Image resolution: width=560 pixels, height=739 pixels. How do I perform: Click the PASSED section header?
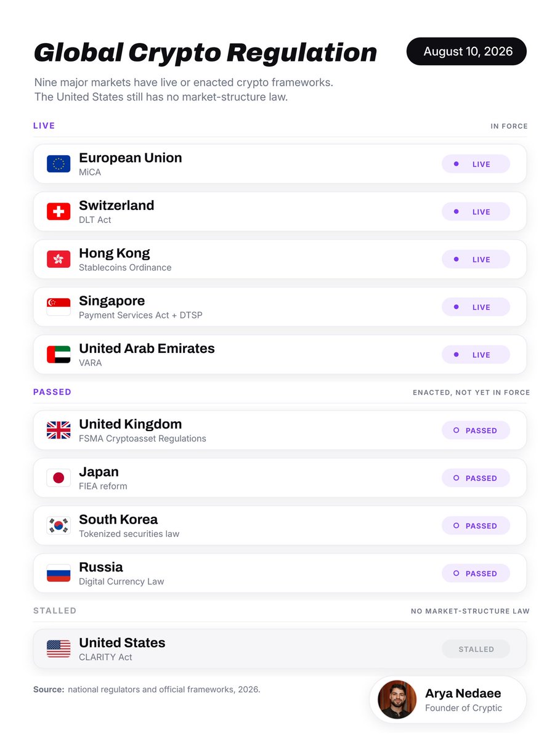[52, 392]
